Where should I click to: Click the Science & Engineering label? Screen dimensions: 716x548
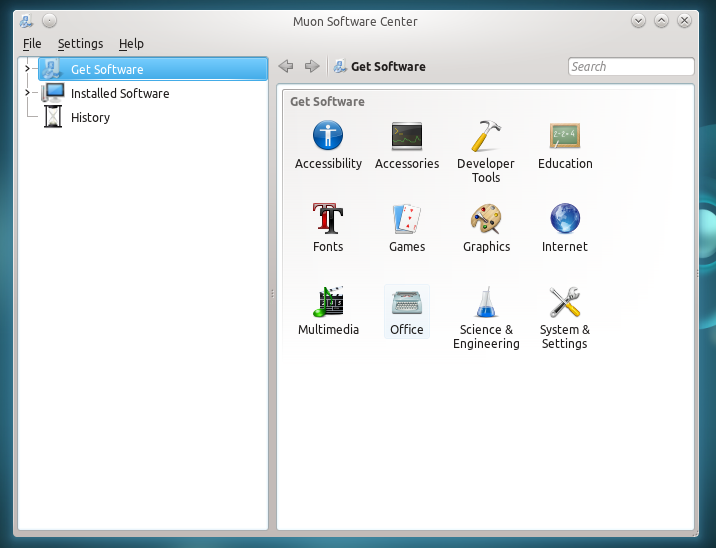click(486, 337)
